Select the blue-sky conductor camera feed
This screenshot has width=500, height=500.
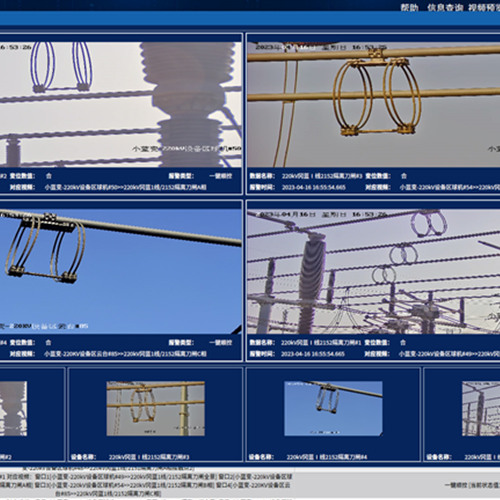point(120,271)
